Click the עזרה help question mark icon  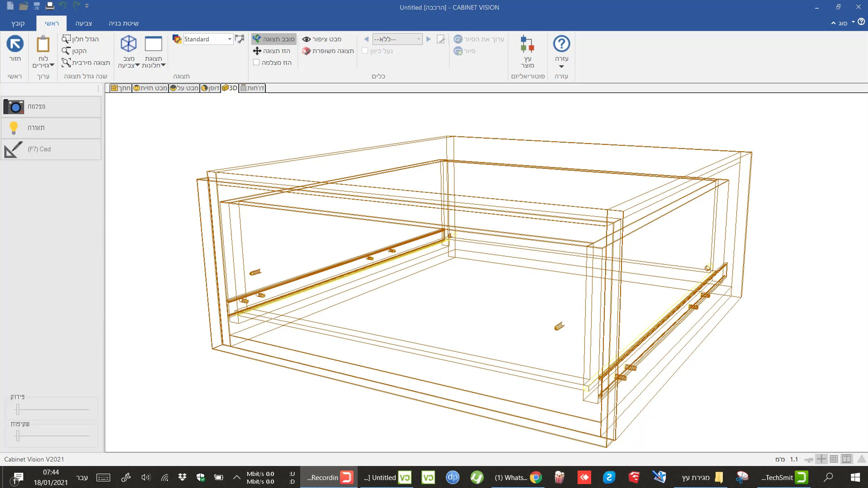pos(561,44)
